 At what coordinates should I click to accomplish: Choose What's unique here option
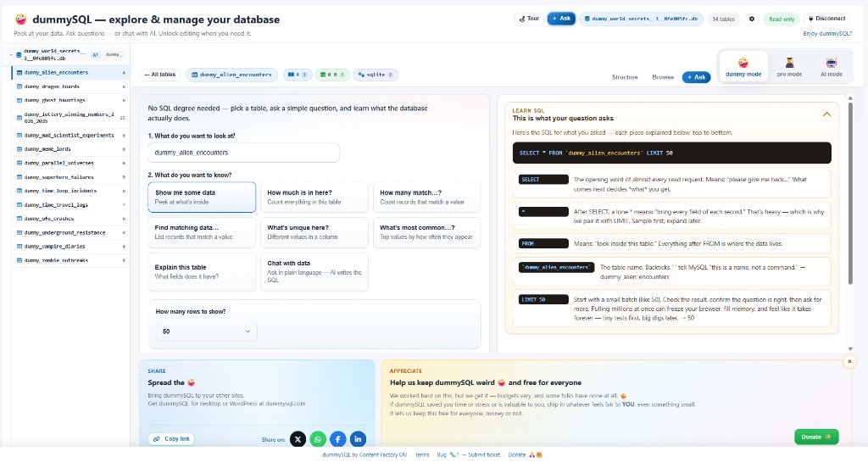(x=314, y=231)
